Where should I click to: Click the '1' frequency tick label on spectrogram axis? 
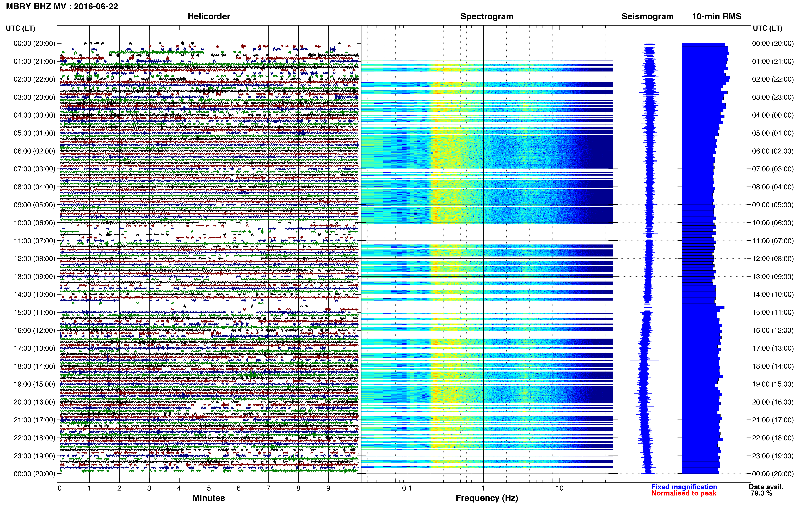pyautogui.click(x=483, y=488)
